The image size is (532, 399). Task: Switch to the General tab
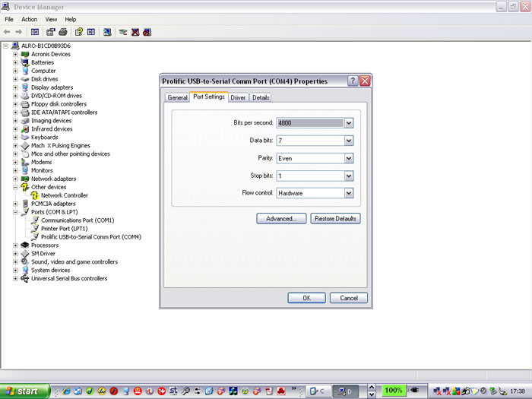[177, 98]
